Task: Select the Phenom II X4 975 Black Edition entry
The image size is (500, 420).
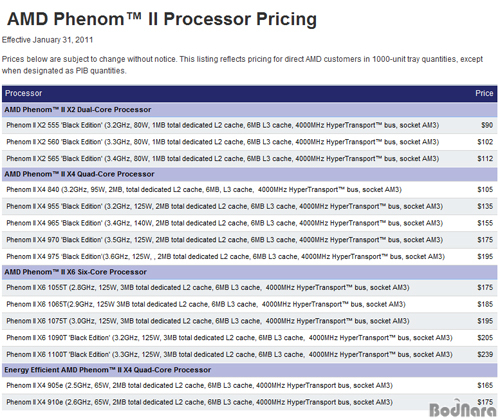Action: click(250, 256)
